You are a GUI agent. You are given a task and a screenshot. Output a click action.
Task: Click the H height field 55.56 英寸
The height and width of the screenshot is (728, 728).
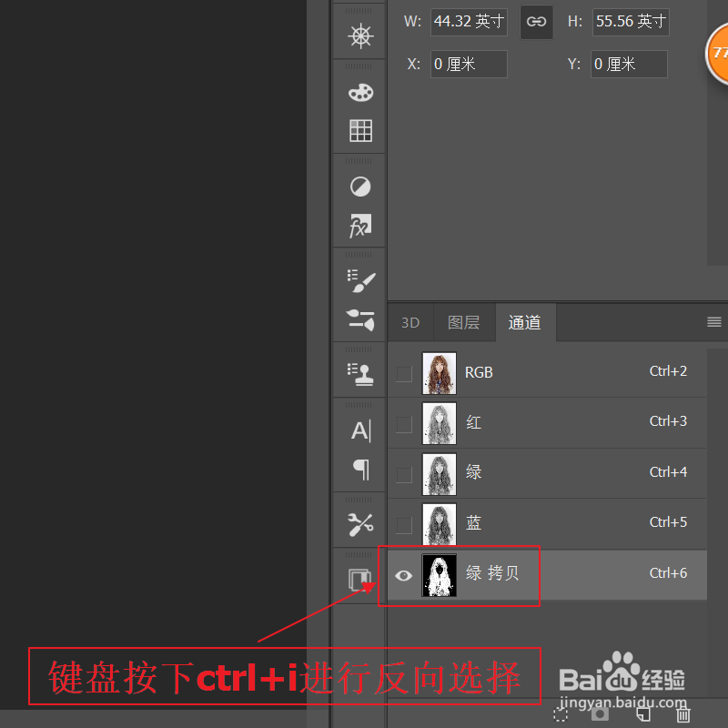click(631, 22)
